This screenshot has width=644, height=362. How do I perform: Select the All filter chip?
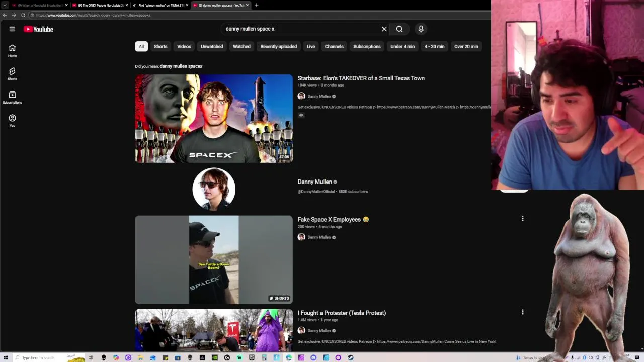(141, 46)
